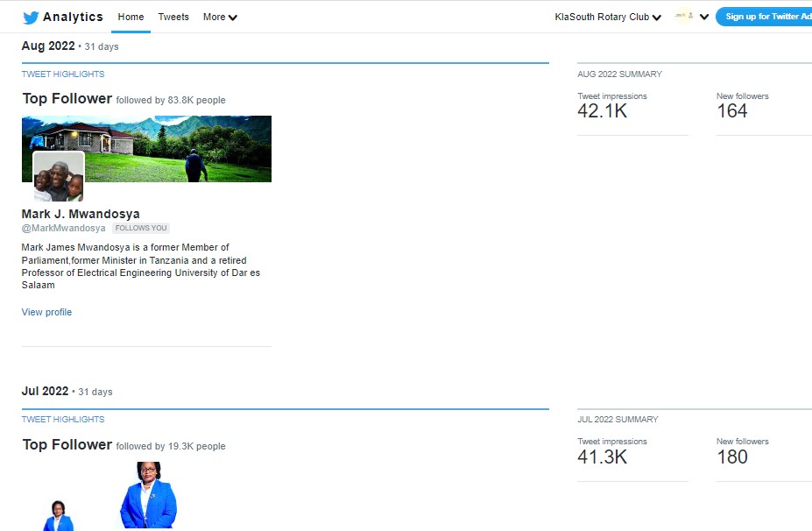Screen dimensions: 812x531
Task: Open Mark J. Mwandosya banner image
Action: (x=146, y=149)
